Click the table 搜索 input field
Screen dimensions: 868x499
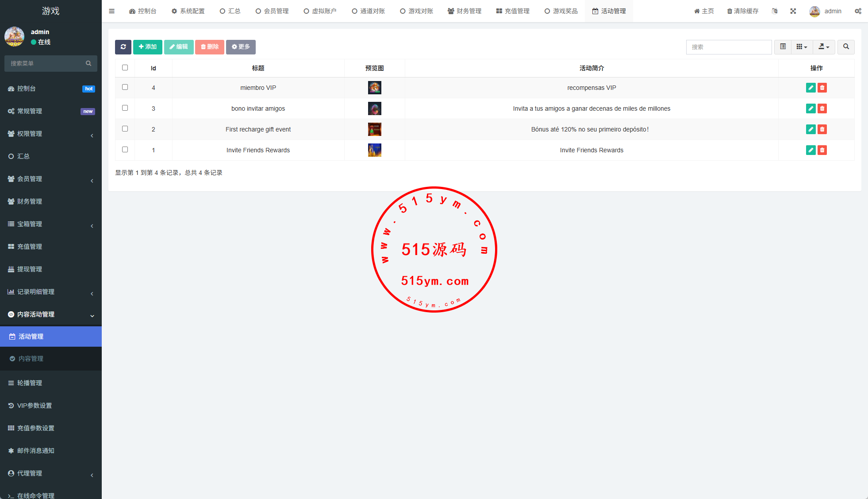729,47
